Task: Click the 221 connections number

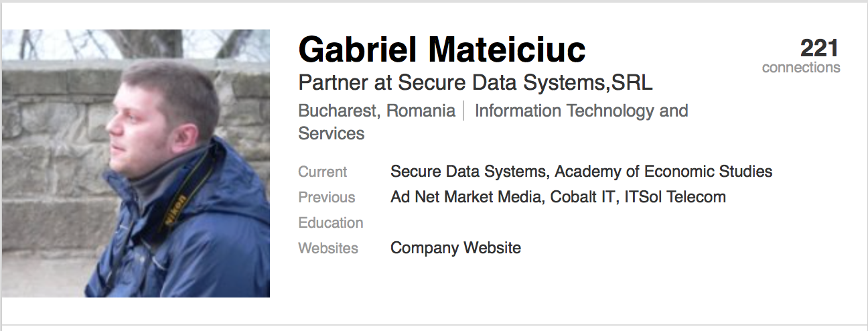Action: pyautogui.click(x=819, y=48)
